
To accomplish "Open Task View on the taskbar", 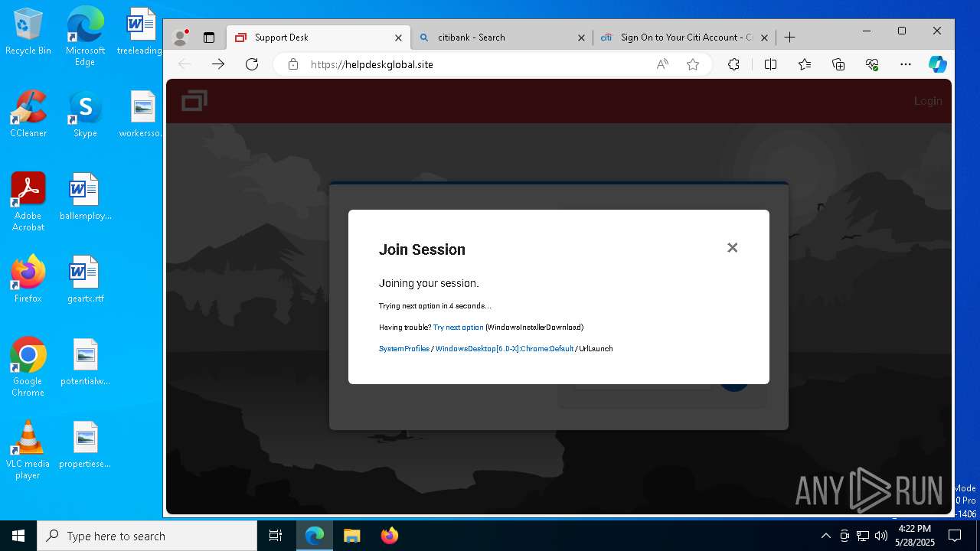I will point(276,536).
